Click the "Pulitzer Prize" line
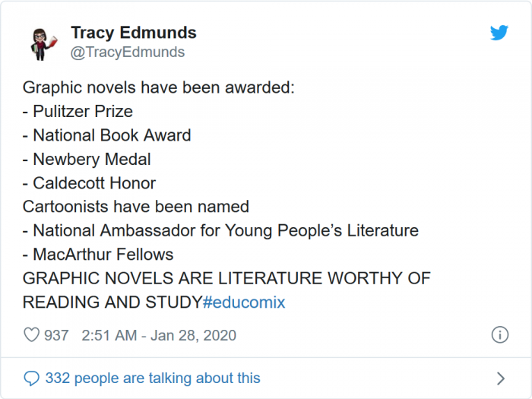The image size is (532, 399). pos(78,111)
